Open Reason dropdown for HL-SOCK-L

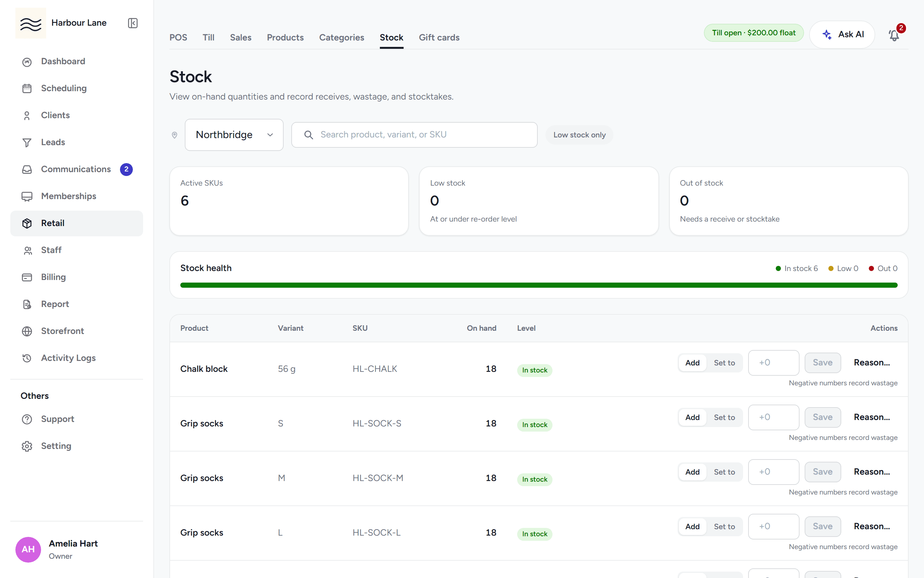click(872, 527)
